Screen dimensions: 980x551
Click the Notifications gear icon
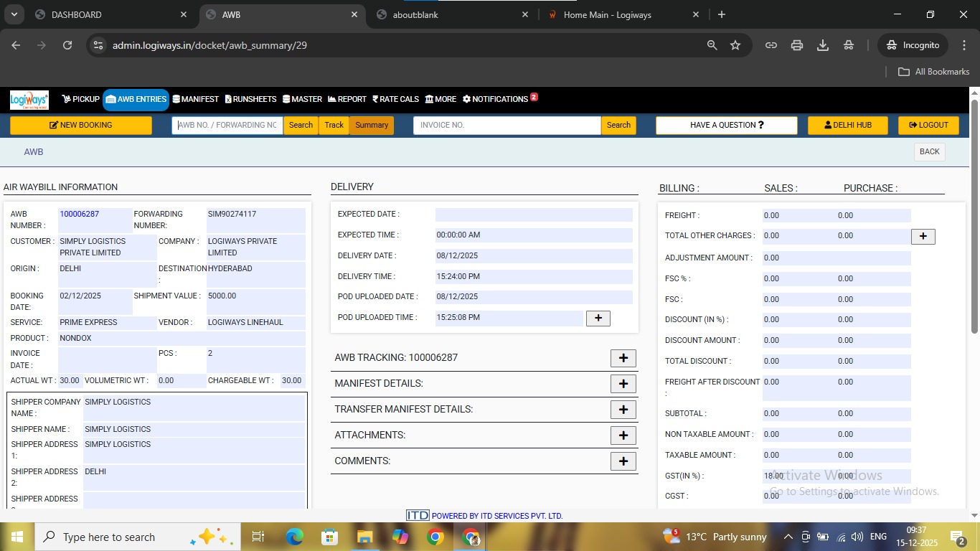coord(466,99)
